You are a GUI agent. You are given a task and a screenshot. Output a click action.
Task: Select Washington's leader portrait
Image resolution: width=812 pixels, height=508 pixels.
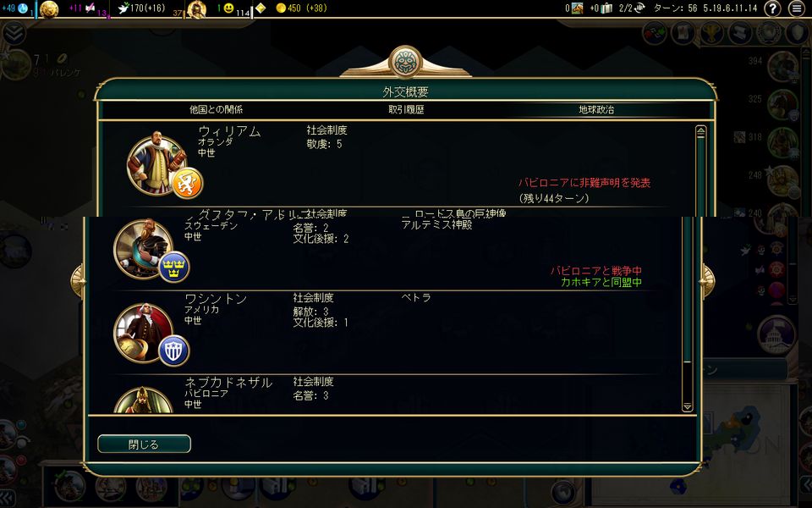[x=143, y=332]
